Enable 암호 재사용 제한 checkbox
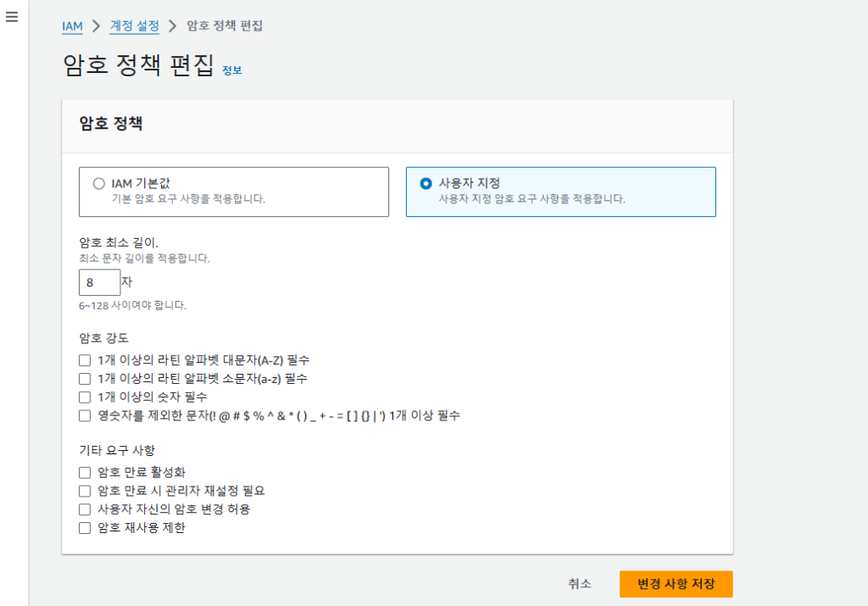Image resolution: width=868 pixels, height=606 pixels. [85, 528]
